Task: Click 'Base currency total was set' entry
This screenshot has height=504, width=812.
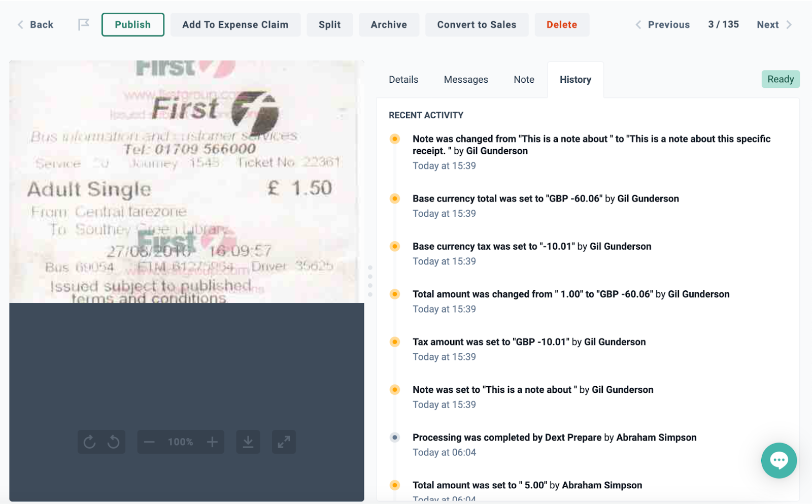Action: (546, 198)
